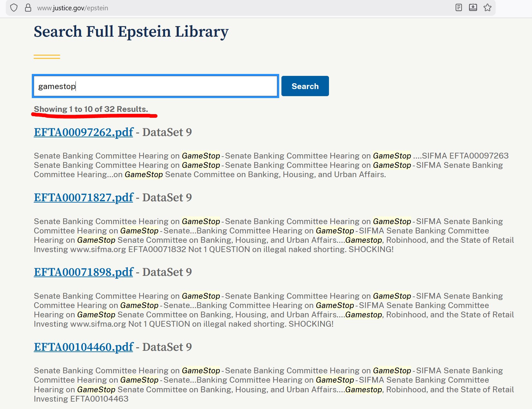Focus the gamestop search input field
The image size is (532, 409).
[155, 86]
